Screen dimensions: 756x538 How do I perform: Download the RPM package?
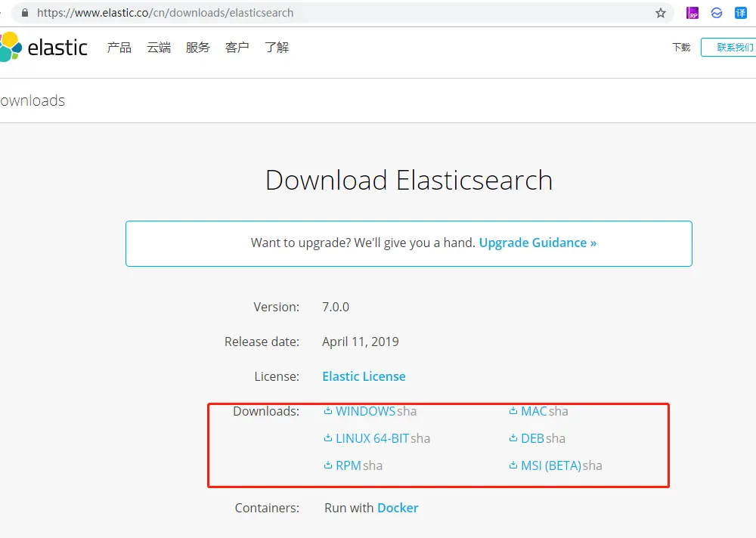(x=348, y=465)
